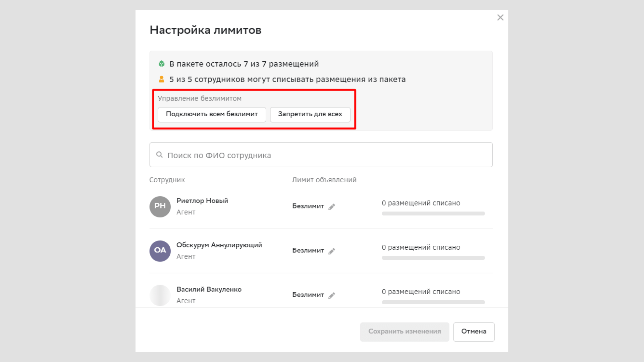Click the РН avatar
The width and height of the screenshot is (644, 362).
click(x=160, y=206)
